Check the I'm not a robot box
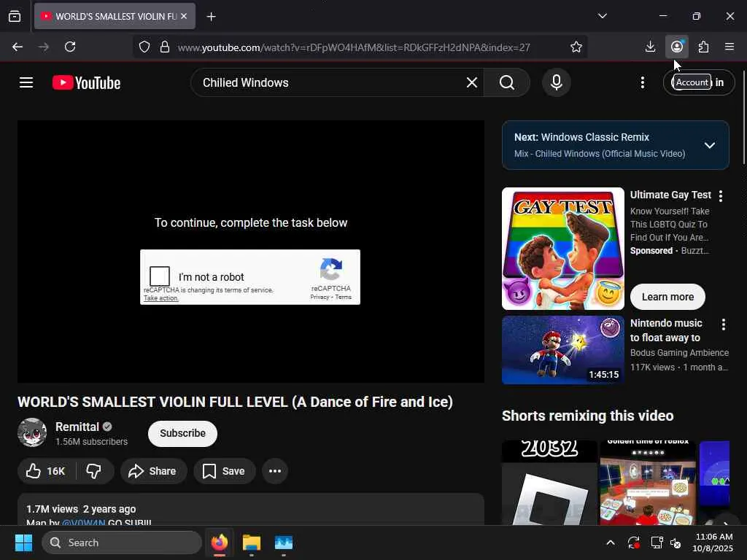Image resolution: width=747 pixels, height=560 pixels. coord(160,276)
